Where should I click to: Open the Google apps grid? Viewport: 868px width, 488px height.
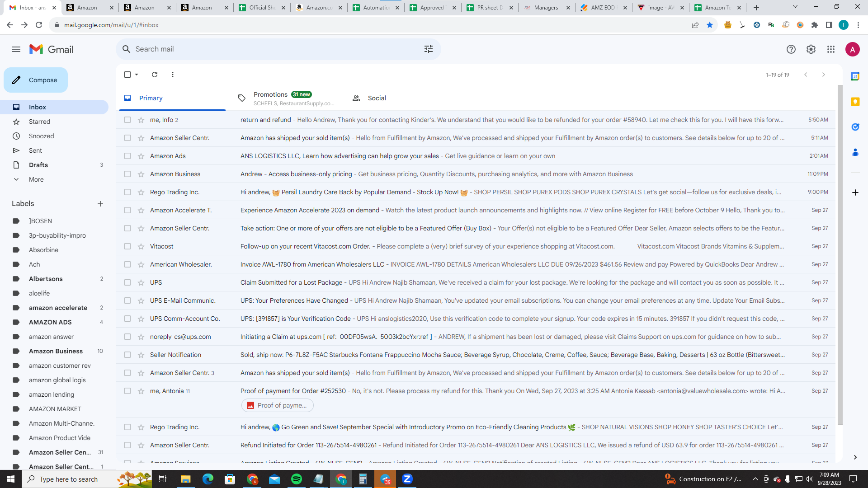[x=831, y=49]
